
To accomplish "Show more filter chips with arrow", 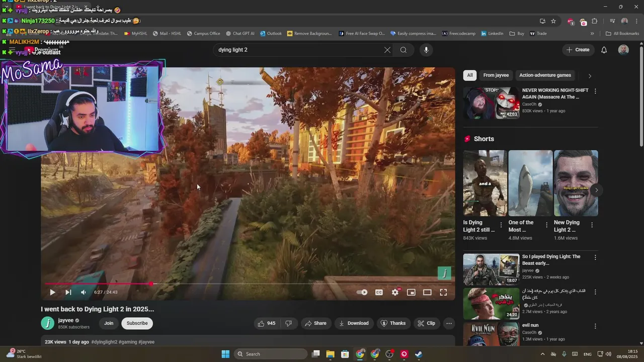I will point(590,76).
